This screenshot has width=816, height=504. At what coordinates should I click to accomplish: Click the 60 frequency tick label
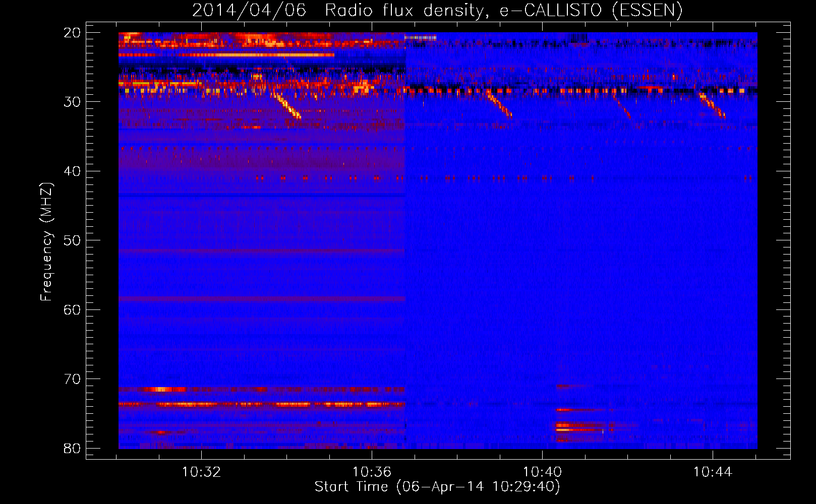click(72, 309)
